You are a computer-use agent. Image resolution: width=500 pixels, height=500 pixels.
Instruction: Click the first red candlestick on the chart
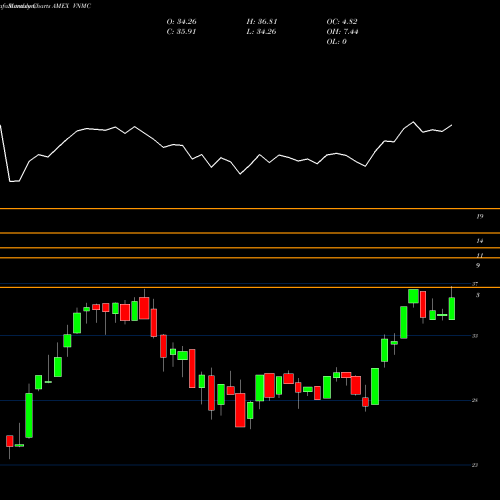pos(10,441)
